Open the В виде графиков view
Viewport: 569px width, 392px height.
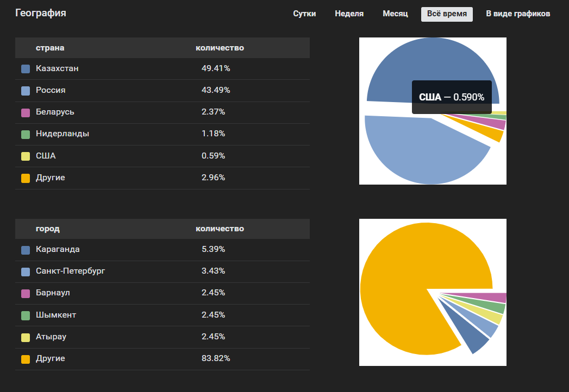(518, 14)
